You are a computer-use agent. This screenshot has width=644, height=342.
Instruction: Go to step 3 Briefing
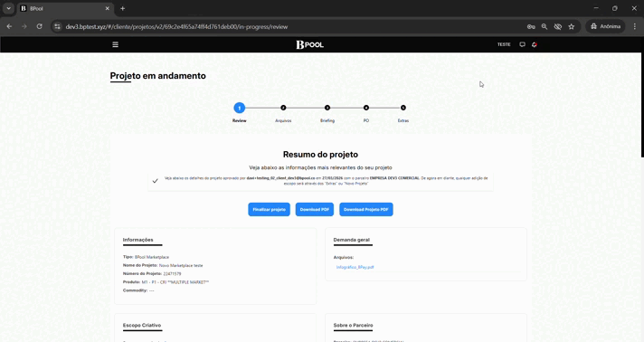click(x=327, y=108)
